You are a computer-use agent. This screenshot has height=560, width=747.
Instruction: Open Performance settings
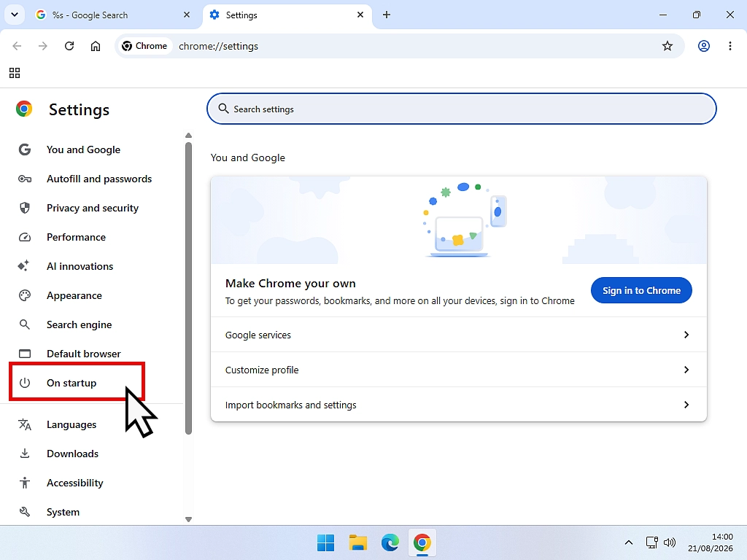coord(76,237)
